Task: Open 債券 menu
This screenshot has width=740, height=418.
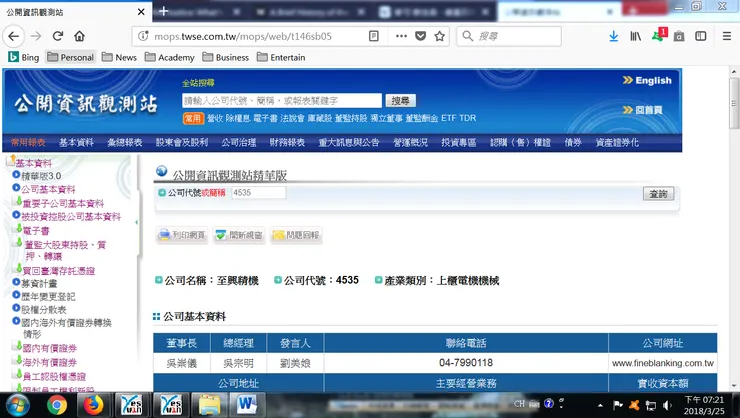Action: point(573,142)
